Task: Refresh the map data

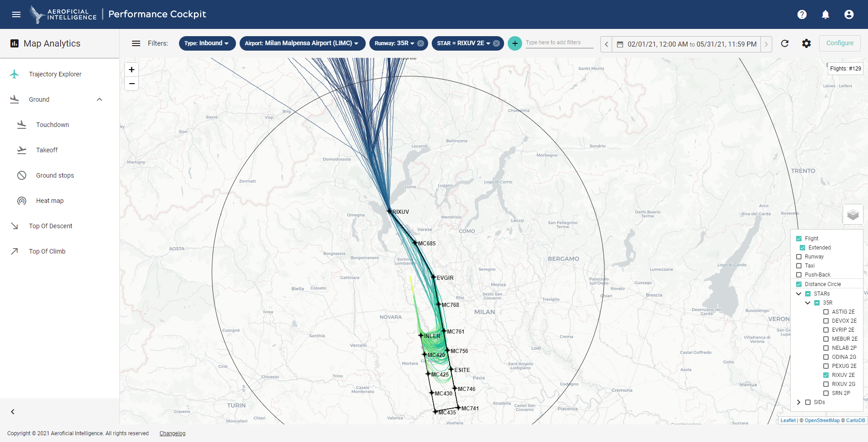Action: (x=785, y=43)
